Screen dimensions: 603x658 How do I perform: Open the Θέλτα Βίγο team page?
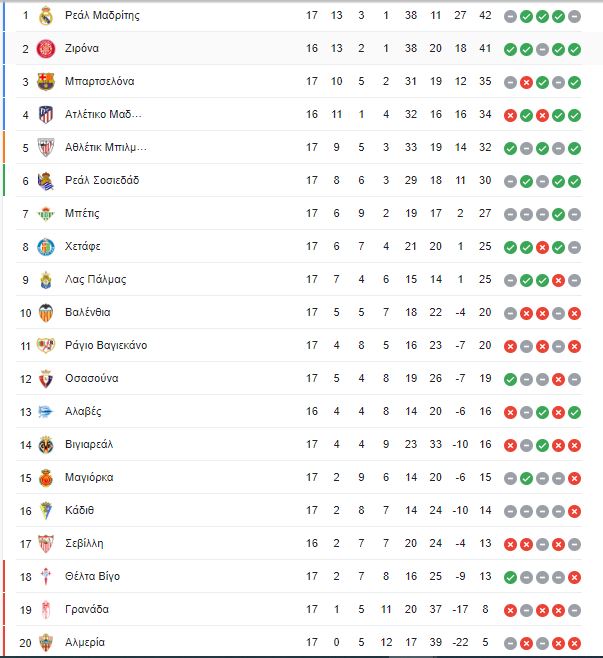92,577
